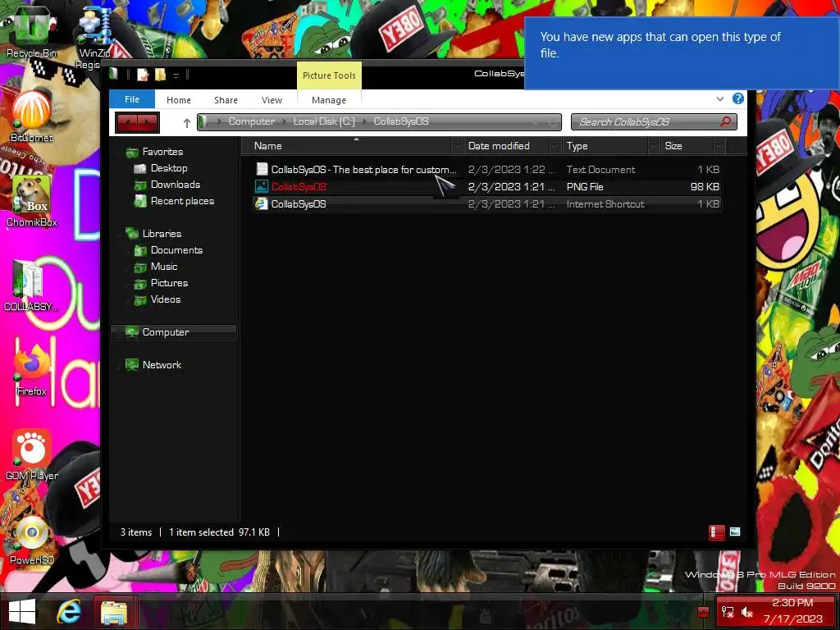
Task: Select the CollabSysOS PNG file
Action: (487, 186)
